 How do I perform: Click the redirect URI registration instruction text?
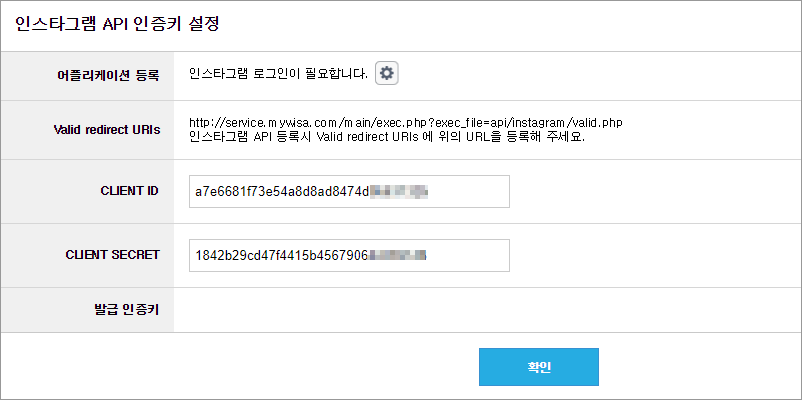387,138
